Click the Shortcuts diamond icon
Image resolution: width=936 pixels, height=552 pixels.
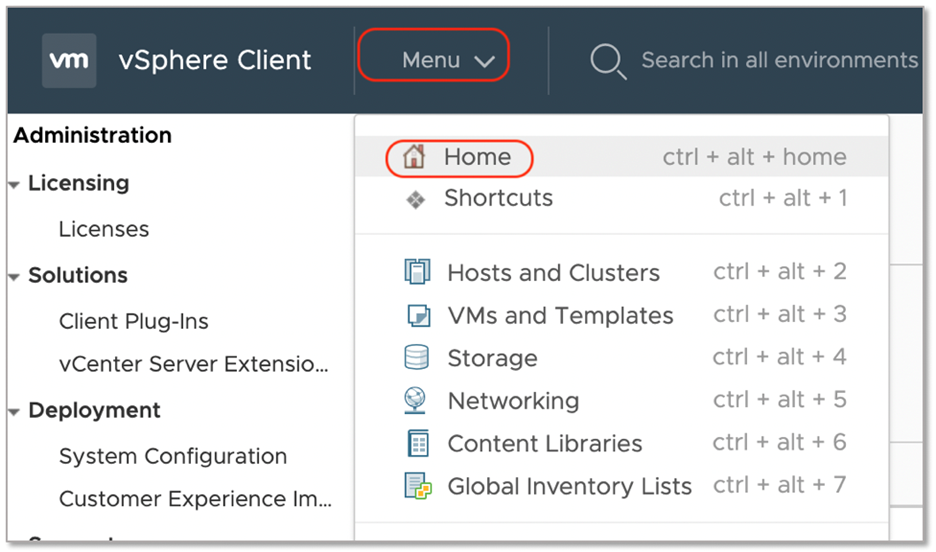415,199
